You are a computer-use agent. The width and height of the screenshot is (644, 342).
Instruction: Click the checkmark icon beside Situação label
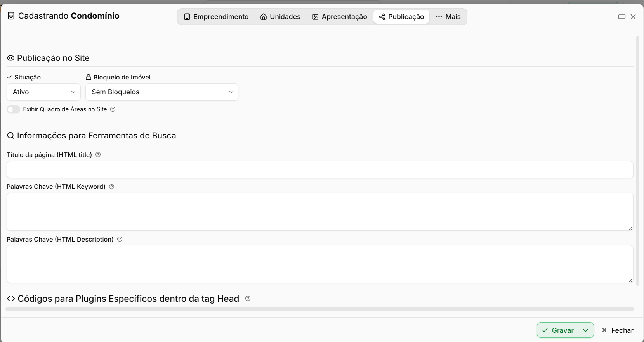[10, 77]
